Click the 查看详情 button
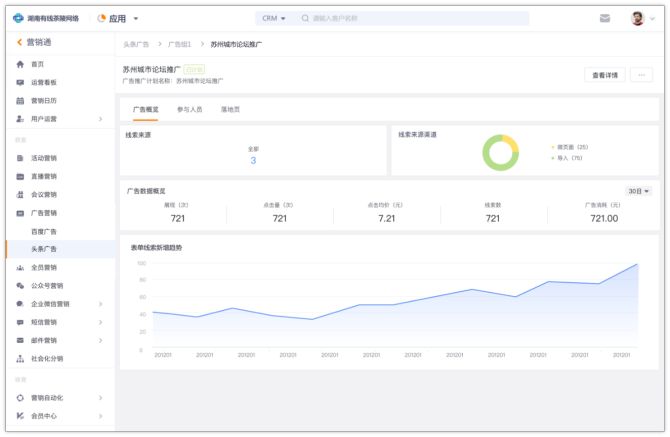Screen dimensions: 670x437 coord(603,75)
